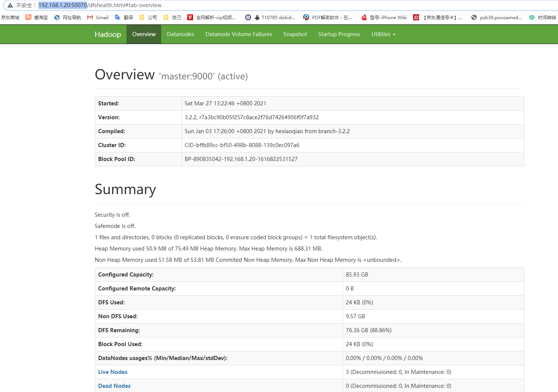Viewport: 558px width, 392px height.
Task: Click the Block Pool ID value BP-890835042
Action: click(241, 159)
